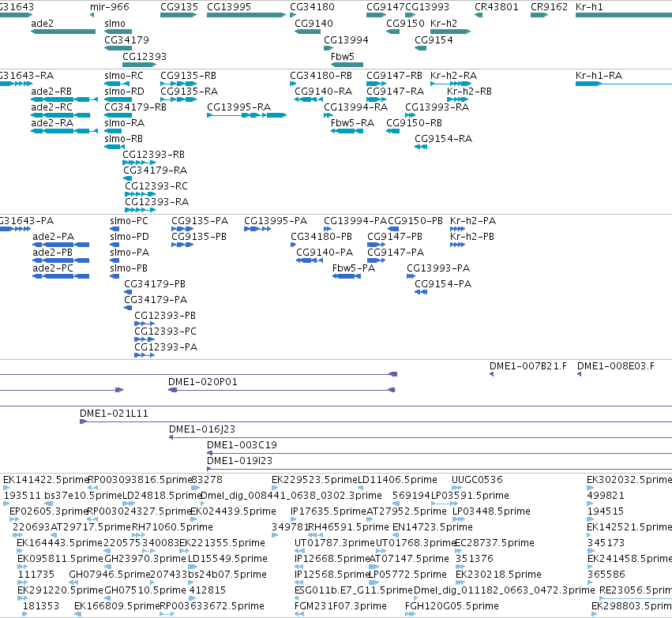672x618 pixels.
Task: Click the slmo gene label
Action: (x=115, y=24)
